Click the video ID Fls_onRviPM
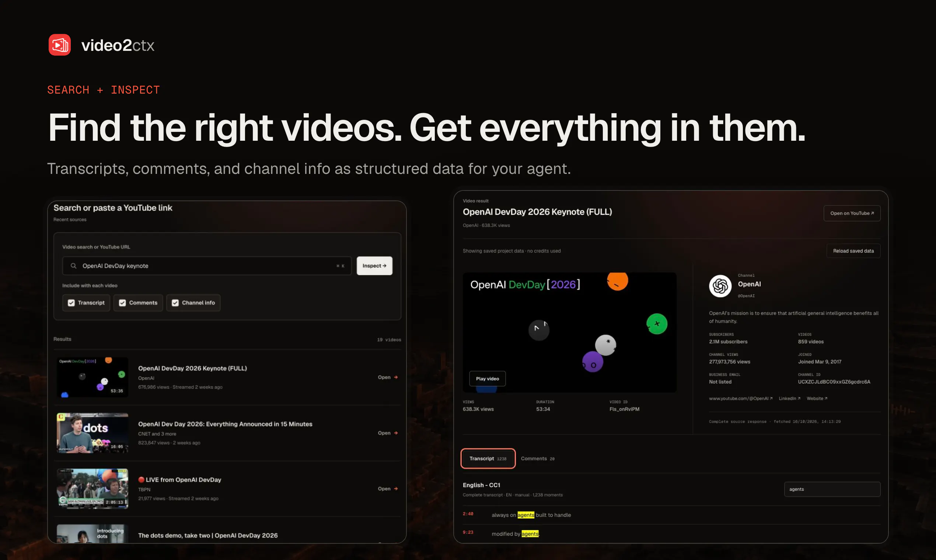Screen dimensions: 936x560 [624, 409]
